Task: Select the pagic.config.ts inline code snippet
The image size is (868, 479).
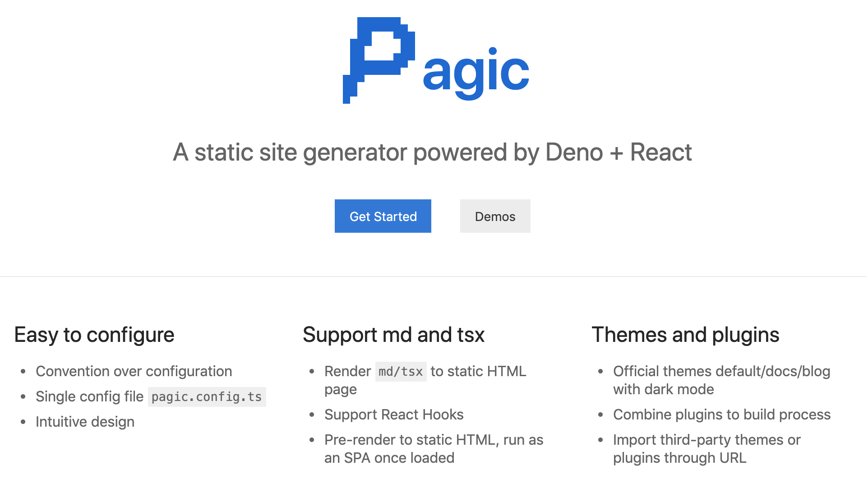Action: [x=207, y=397]
